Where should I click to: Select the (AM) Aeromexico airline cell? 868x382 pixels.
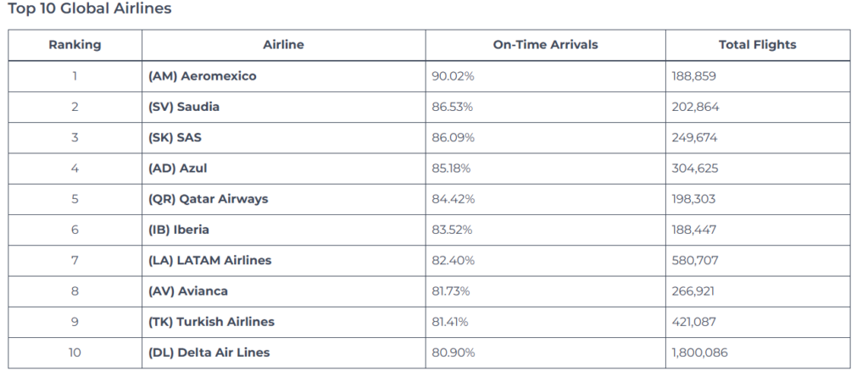click(202, 76)
